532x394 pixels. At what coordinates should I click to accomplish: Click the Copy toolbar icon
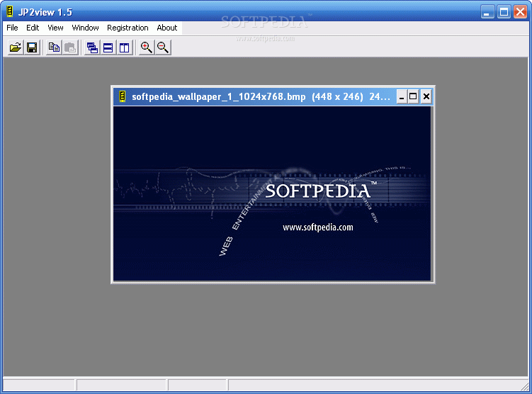[x=54, y=47]
